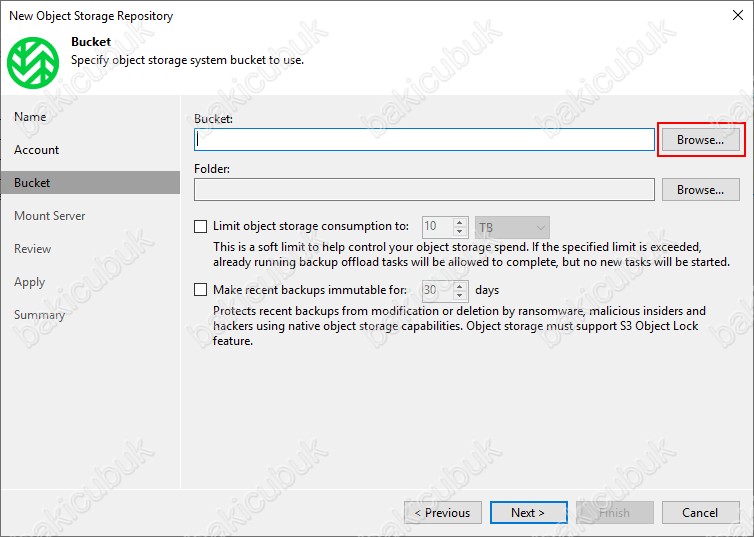
Task: Browse for a bucket
Action: [701, 140]
